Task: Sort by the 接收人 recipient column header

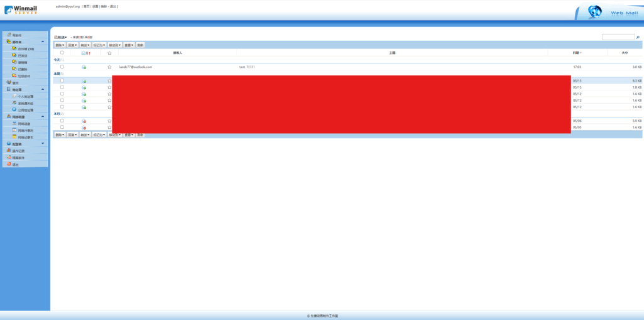Action: [178, 53]
